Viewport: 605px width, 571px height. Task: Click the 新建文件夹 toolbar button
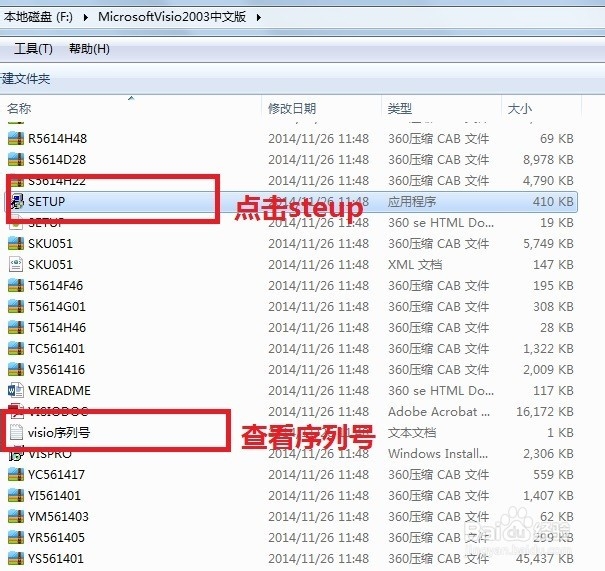click(25, 79)
